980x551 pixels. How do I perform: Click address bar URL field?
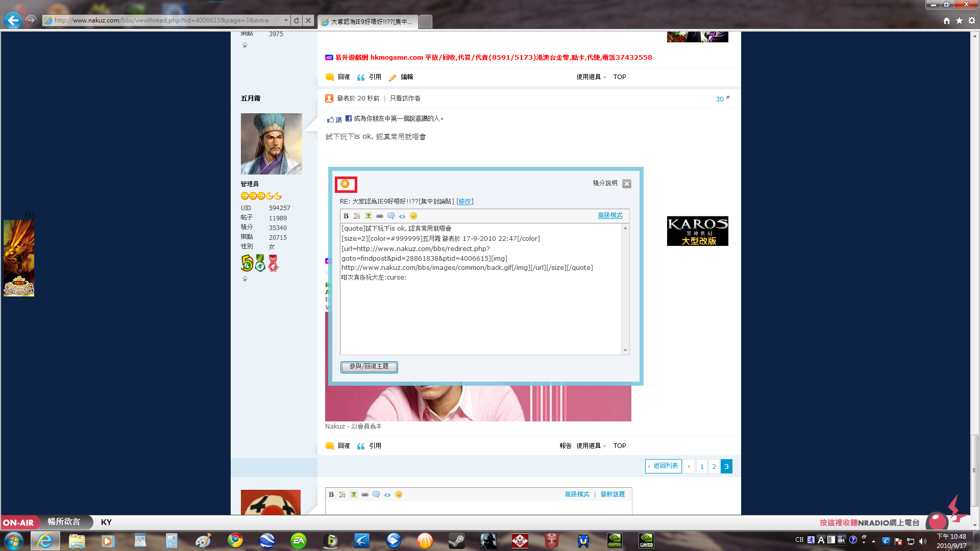click(x=162, y=20)
